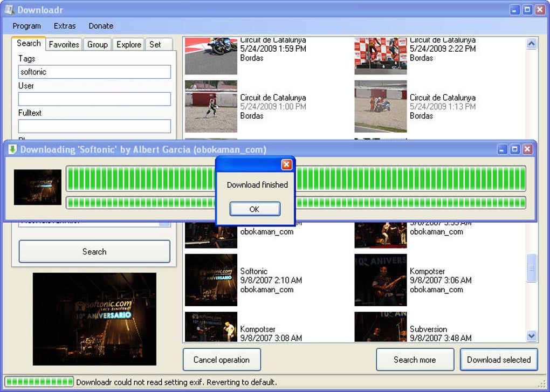
Task: Click the status bar progress indicator
Action: point(39,381)
